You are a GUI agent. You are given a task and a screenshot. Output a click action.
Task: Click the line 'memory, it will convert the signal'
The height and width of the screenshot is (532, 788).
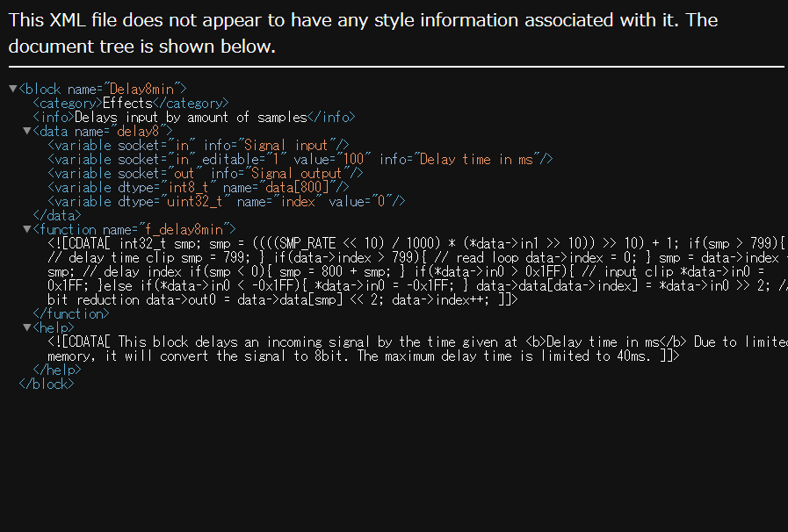[x=364, y=356]
